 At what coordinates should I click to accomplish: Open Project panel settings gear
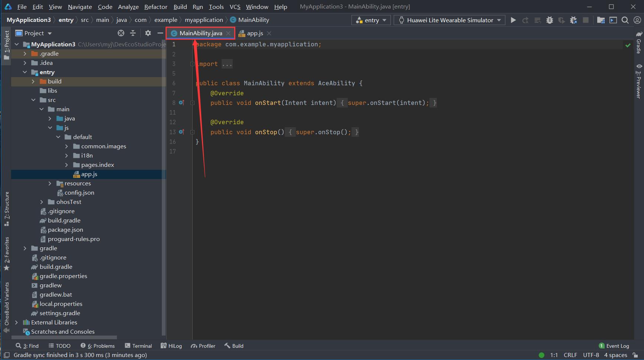[148, 33]
